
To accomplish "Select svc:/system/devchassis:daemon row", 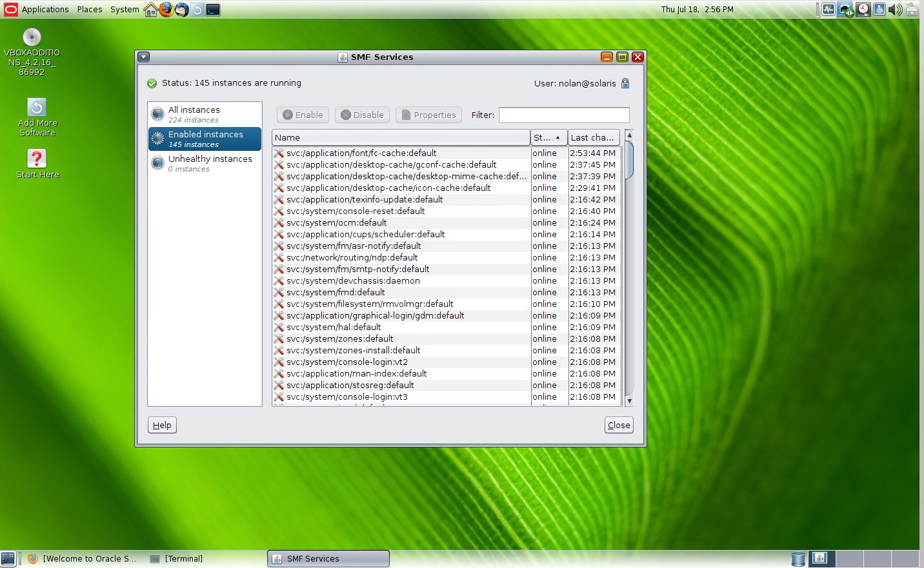I will click(x=446, y=280).
